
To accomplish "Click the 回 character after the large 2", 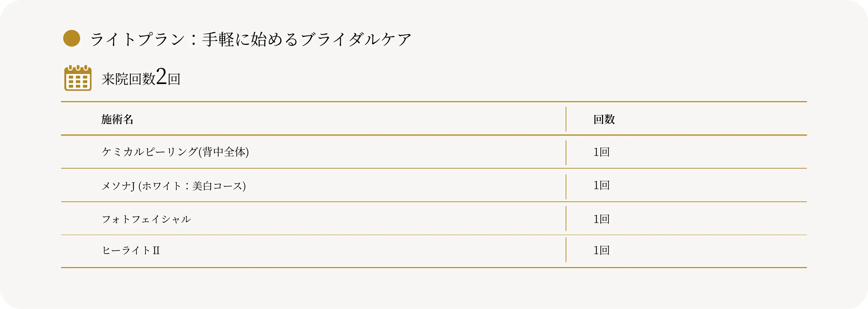I will coord(174,80).
